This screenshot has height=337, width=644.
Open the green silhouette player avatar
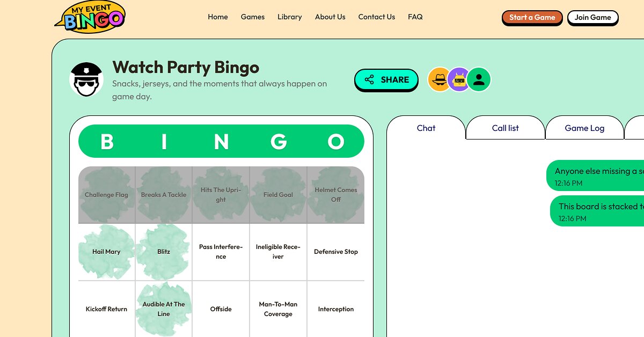[479, 79]
